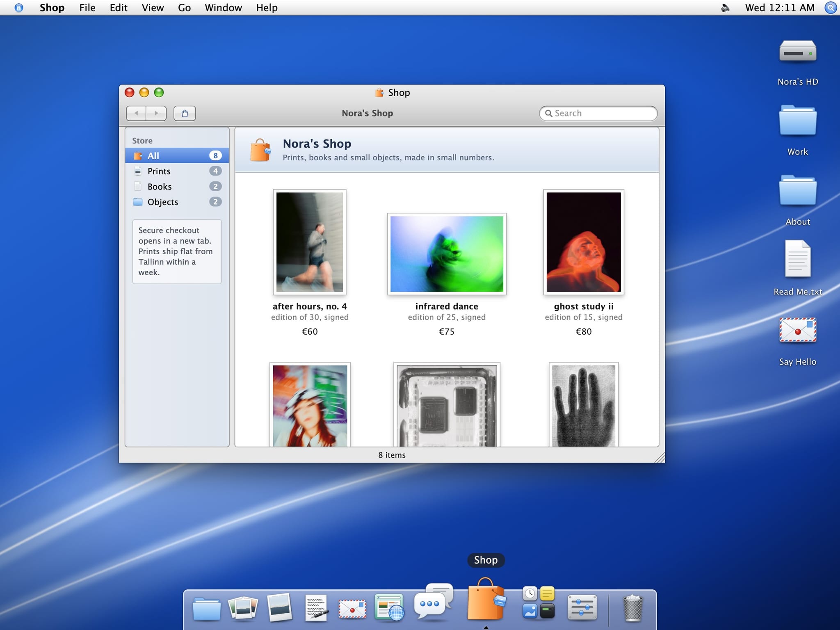Click the stacked photos icon in dock

coord(243,608)
